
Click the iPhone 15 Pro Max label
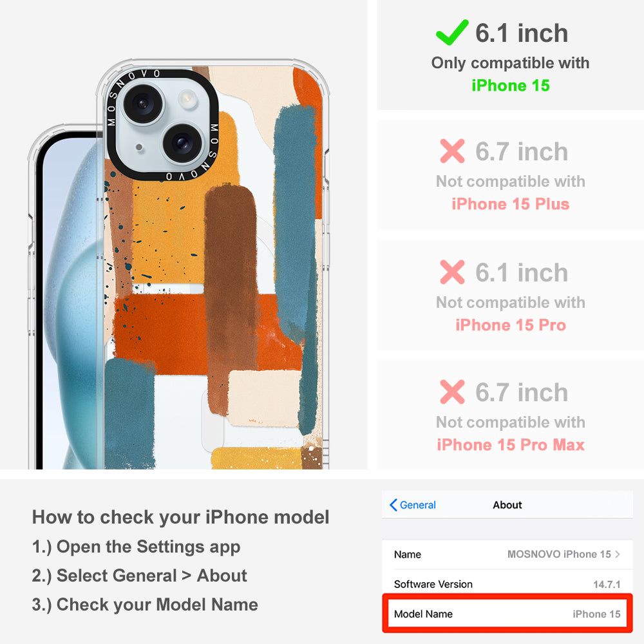pyautogui.click(x=511, y=445)
